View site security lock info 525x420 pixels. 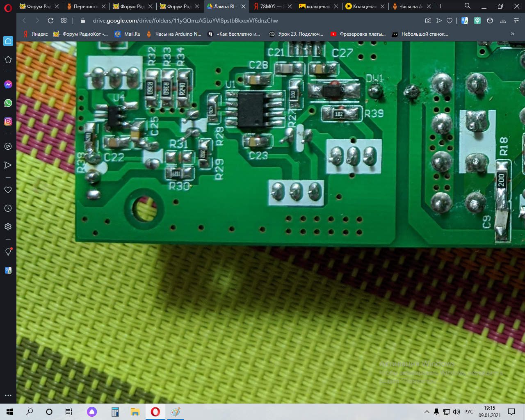point(83,21)
